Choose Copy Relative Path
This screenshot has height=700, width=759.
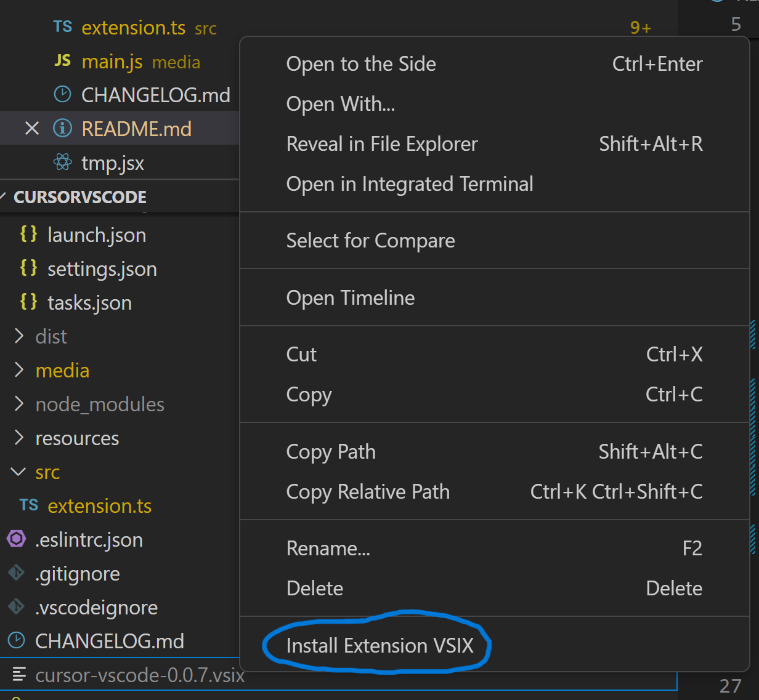coord(494,492)
